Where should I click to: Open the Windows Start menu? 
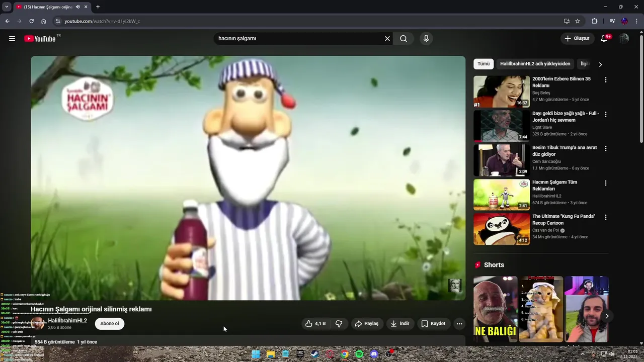point(256,354)
